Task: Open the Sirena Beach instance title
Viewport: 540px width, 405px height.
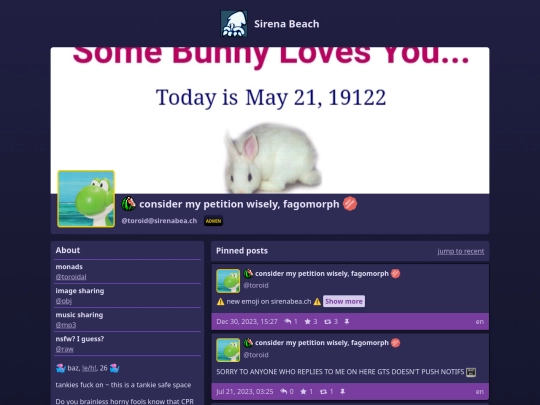Action: click(287, 24)
